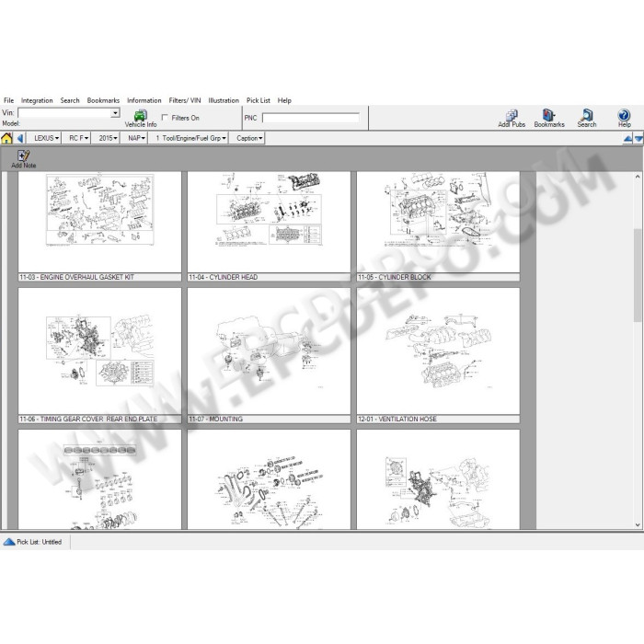Open the Tool/Engine/Fuel Grp dropdown

pyautogui.click(x=190, y=138)
